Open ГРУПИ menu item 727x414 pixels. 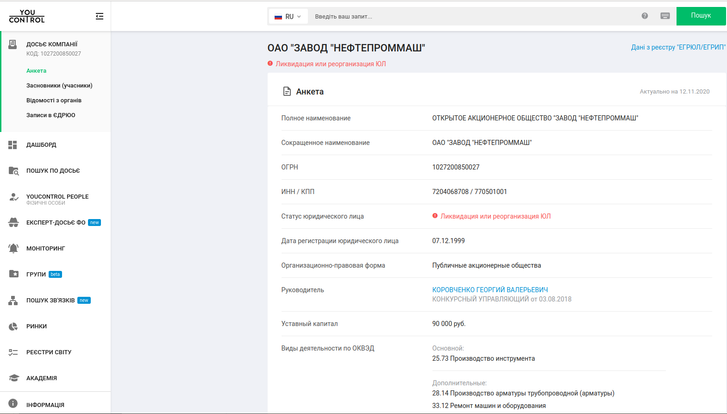coord(36,274)
